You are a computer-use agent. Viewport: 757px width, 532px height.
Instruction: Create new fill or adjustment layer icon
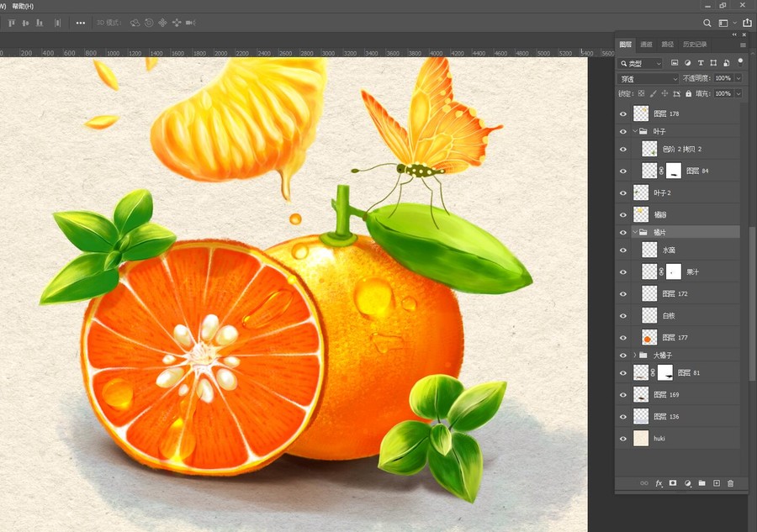point(687,482)
